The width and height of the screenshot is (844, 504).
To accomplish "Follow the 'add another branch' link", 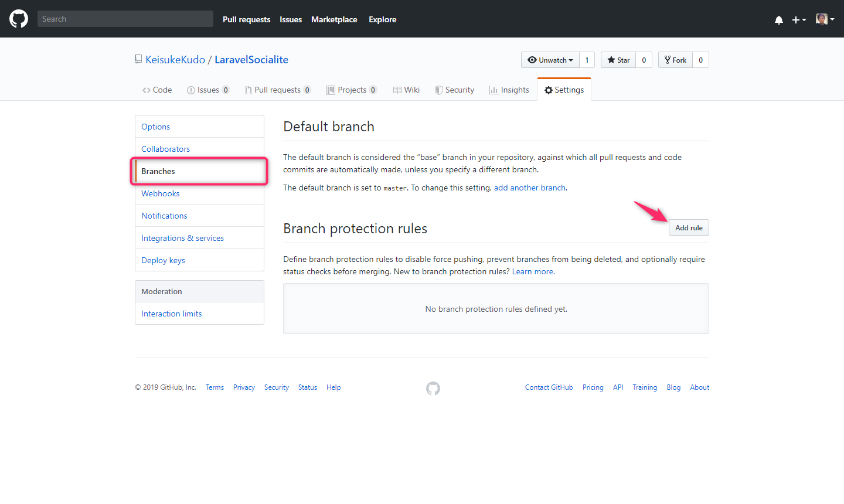I will (529, 188).
